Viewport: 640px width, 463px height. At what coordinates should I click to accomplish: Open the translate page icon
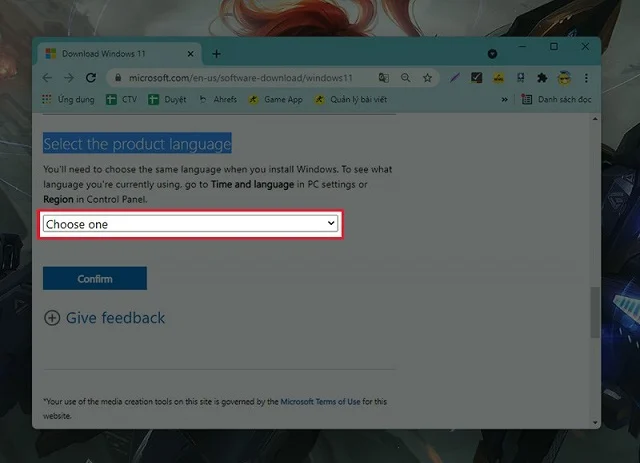384,78
